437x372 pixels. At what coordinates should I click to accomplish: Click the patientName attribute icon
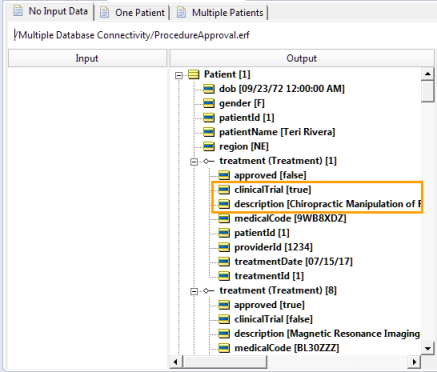click(209, 132)
